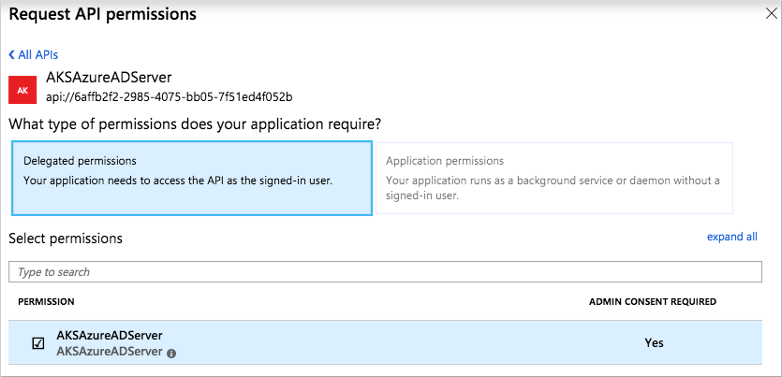Click the PERMISSION column header
This screenshot has height=377, width=782.
coord(46,302)
